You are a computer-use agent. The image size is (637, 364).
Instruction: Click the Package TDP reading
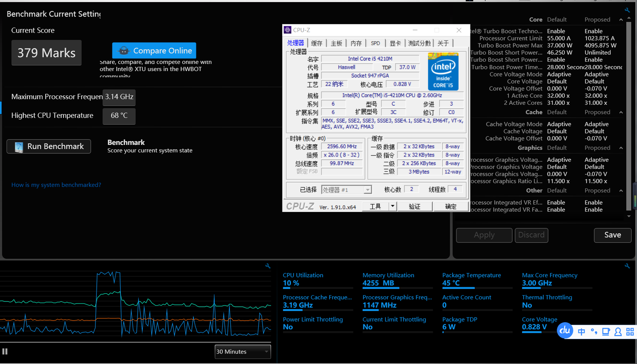coord(449,327)
